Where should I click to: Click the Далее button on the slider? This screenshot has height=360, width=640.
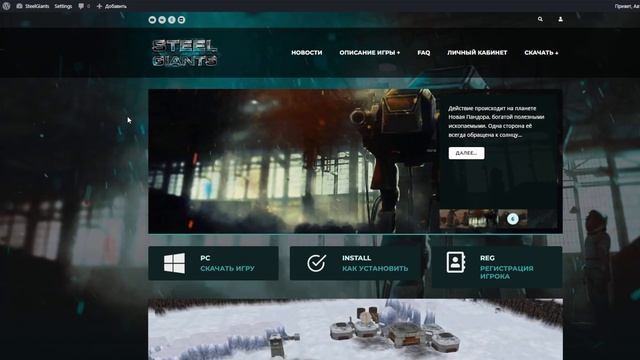click(x=467, y=153)
